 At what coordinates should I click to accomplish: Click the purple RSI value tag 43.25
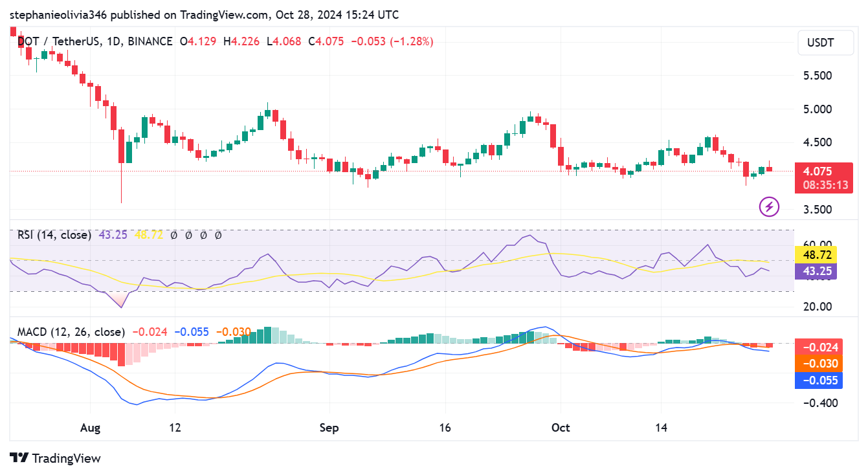point(816,271)
